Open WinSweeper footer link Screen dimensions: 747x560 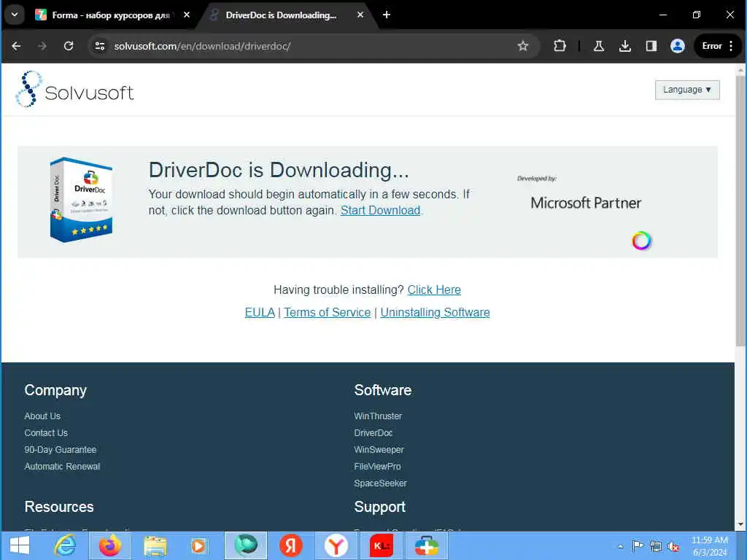[379, 449]
